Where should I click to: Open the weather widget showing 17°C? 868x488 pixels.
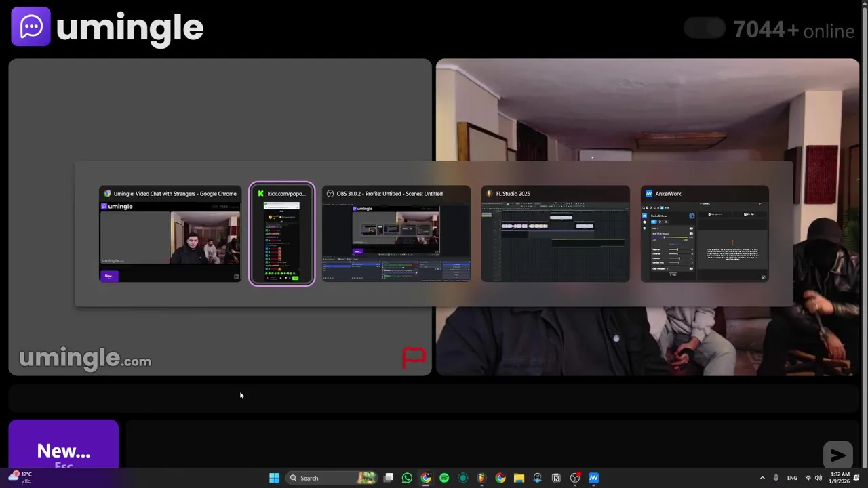pos(20,477)
